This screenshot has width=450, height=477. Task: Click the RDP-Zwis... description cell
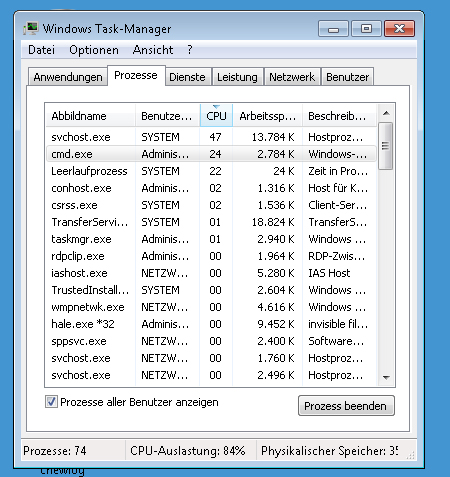click(x=337, y=256)
